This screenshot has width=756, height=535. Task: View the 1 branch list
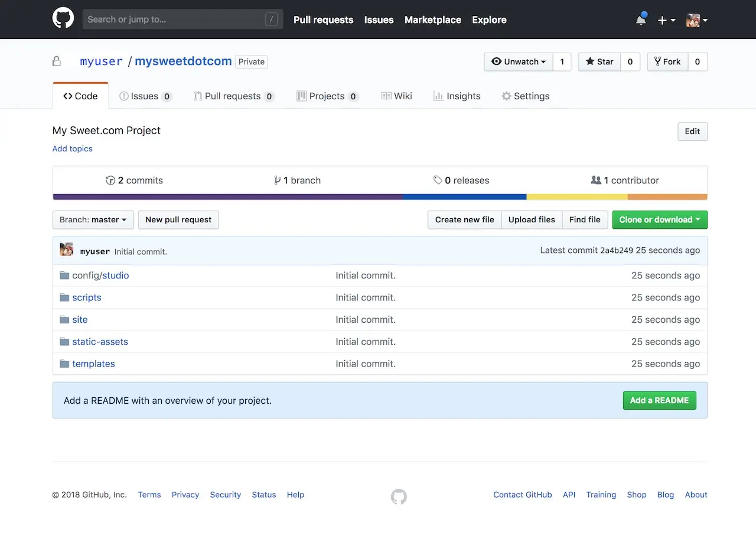click(297, 180)
